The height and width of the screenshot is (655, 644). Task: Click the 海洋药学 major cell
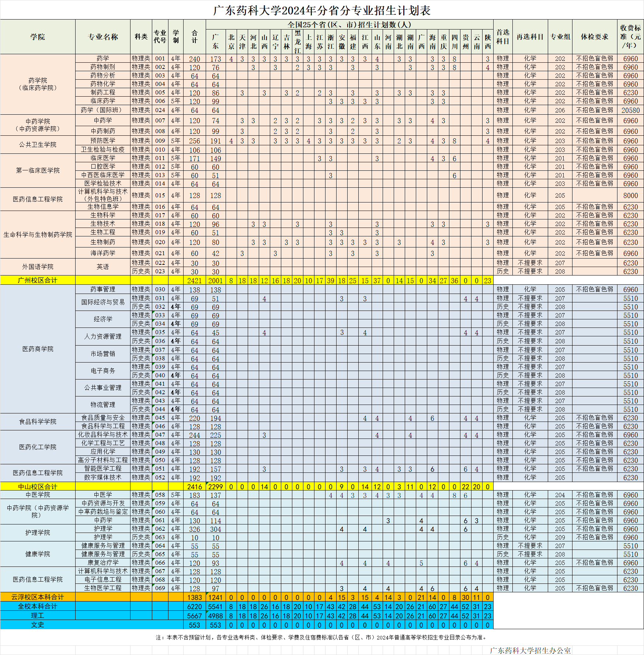coord(103,253)
